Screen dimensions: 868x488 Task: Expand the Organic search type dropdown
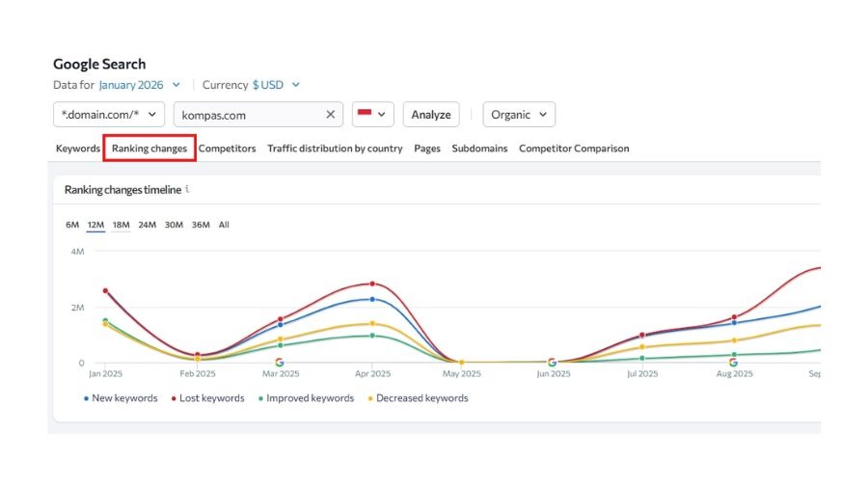(x=519, y=115)
